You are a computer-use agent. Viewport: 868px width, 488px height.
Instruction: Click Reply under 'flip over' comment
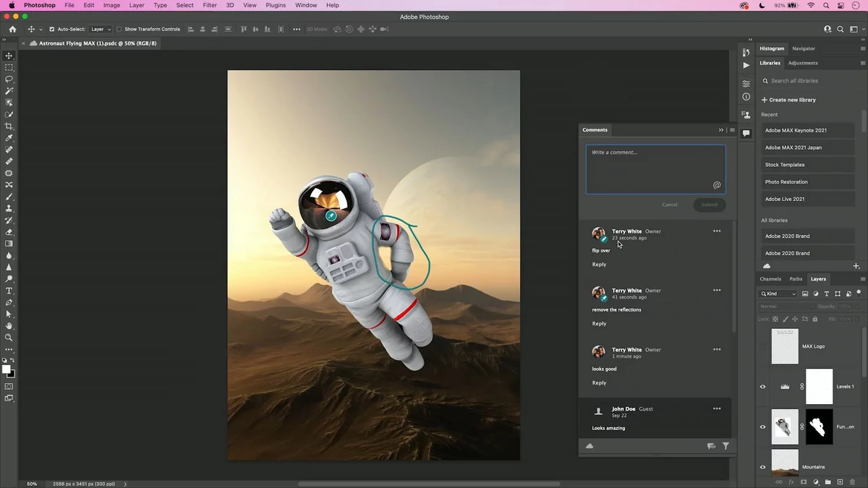(599, 265)
